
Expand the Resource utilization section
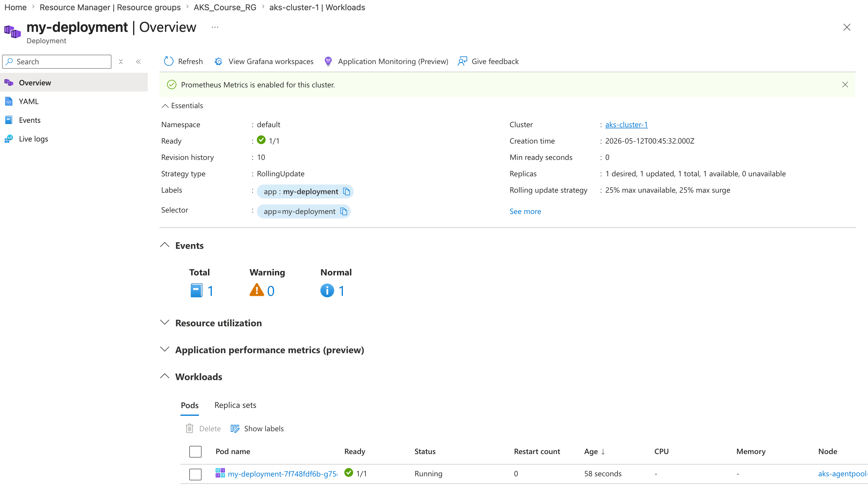point(165,322)
